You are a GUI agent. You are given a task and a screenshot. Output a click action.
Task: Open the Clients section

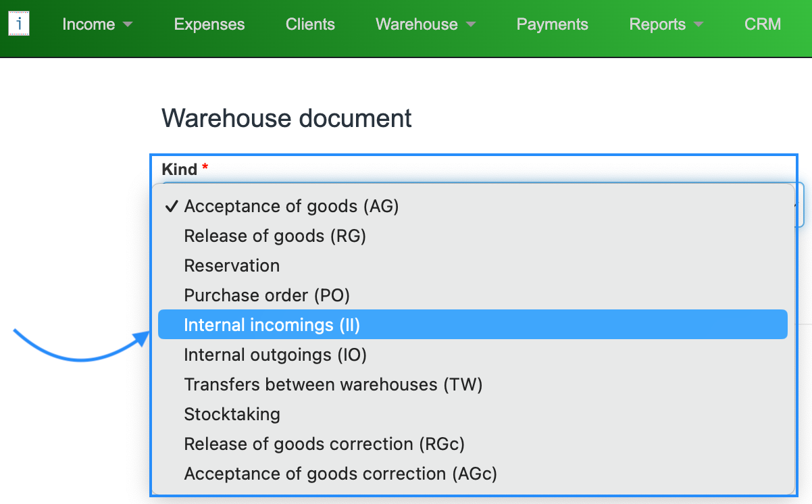(310, 24)
